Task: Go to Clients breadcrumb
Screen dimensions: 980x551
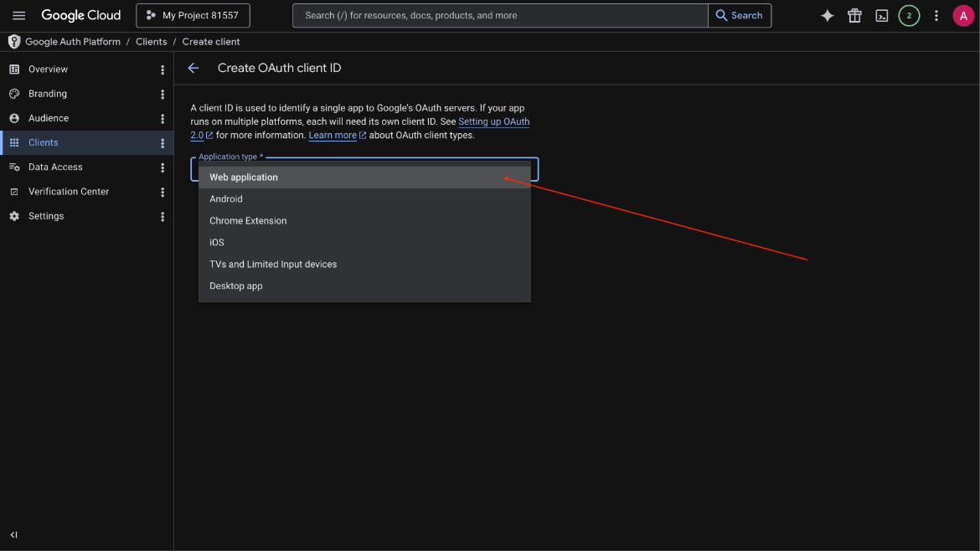Action: [x=152, y=42]
